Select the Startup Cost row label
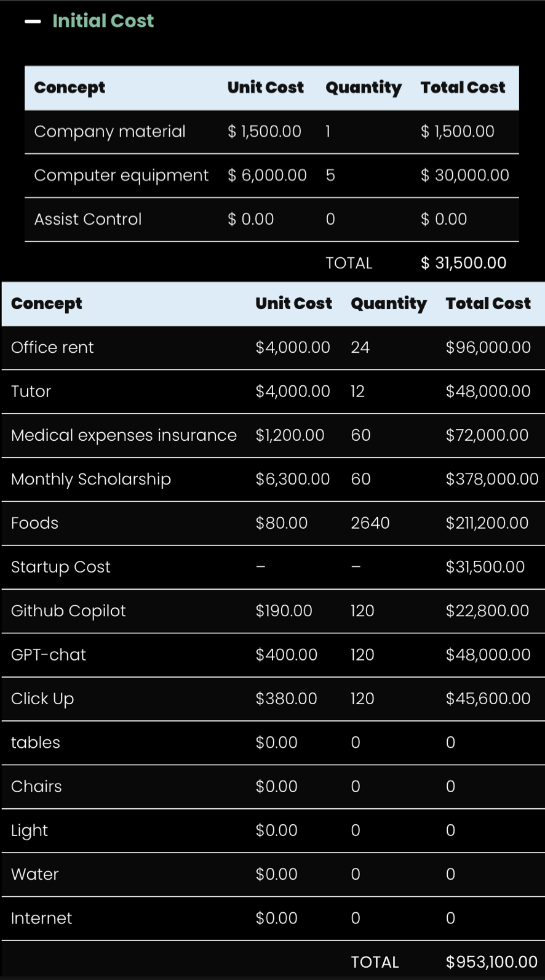Screen dimensions: 545x980 point(61,567)
